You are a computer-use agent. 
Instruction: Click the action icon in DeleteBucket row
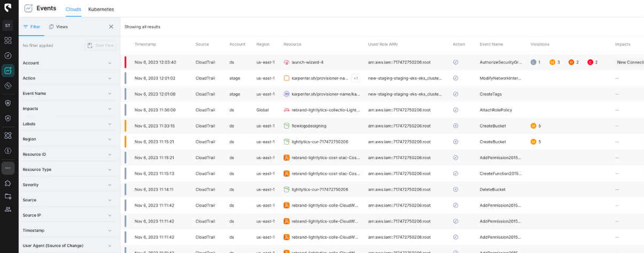coord(455,189)
